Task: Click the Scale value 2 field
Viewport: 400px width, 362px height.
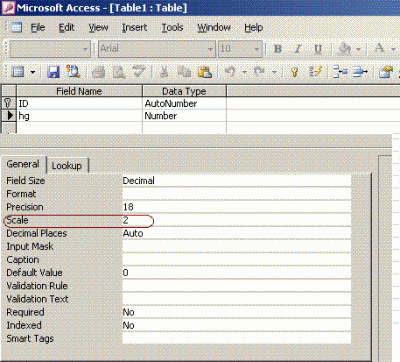Action: click(236, 220)
